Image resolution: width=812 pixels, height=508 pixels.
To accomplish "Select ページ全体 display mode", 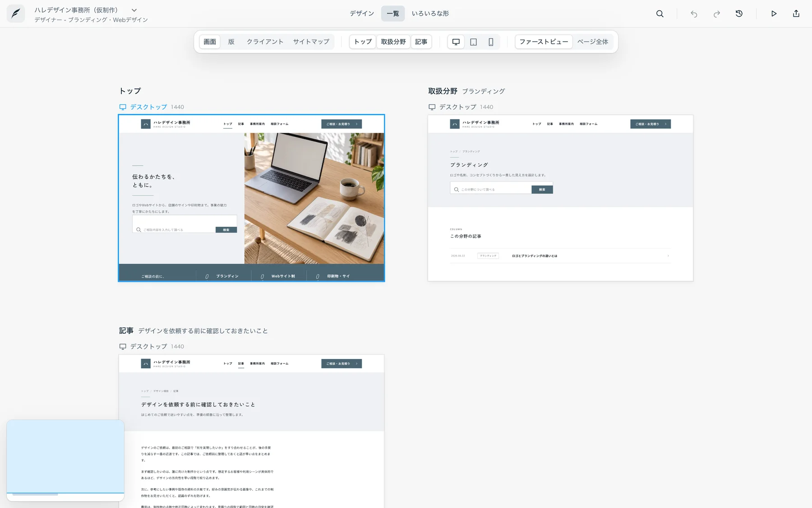I will [x=593, y=42].
